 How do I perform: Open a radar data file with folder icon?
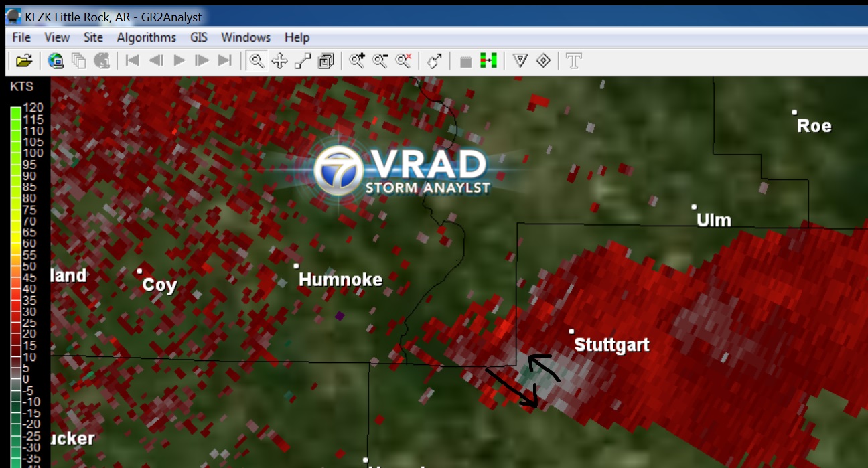pos(24,61)
